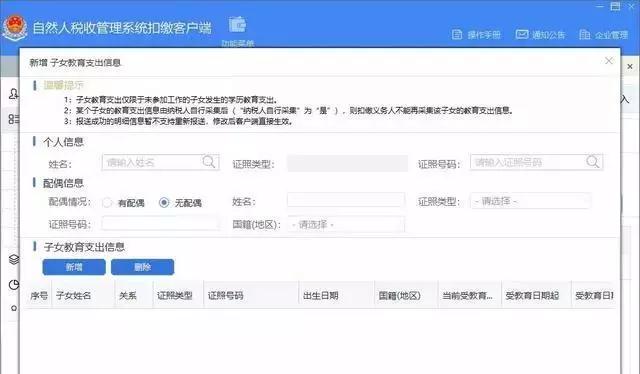Click the tax system emblem logo
Image resolution: width=640 pixels, height=374 pixels.
click(15, 28)
